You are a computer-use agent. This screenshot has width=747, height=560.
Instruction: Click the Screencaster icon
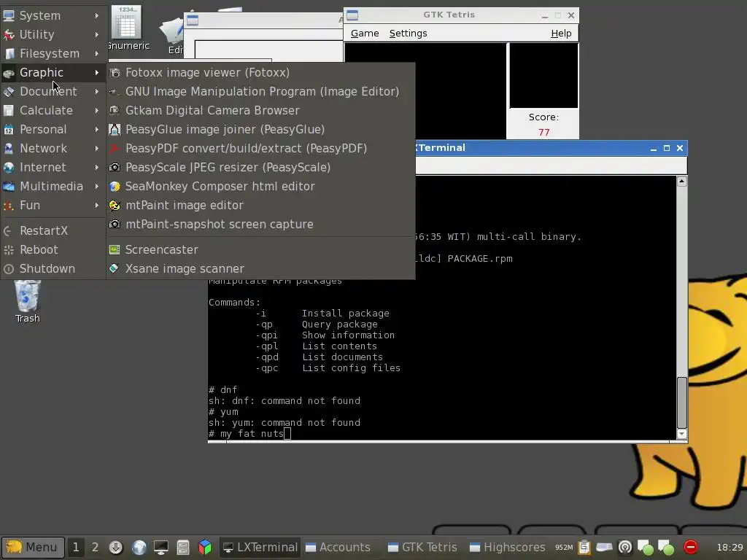(x=115, y=249)
